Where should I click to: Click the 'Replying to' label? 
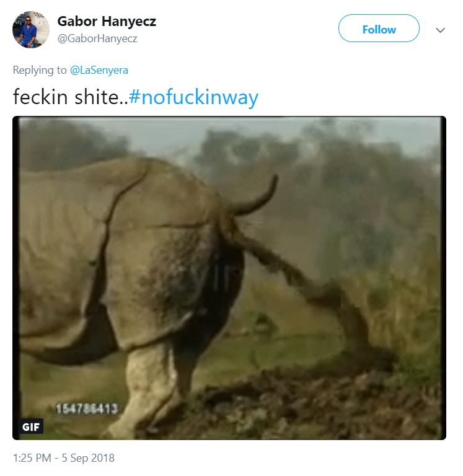coord(40,70)
